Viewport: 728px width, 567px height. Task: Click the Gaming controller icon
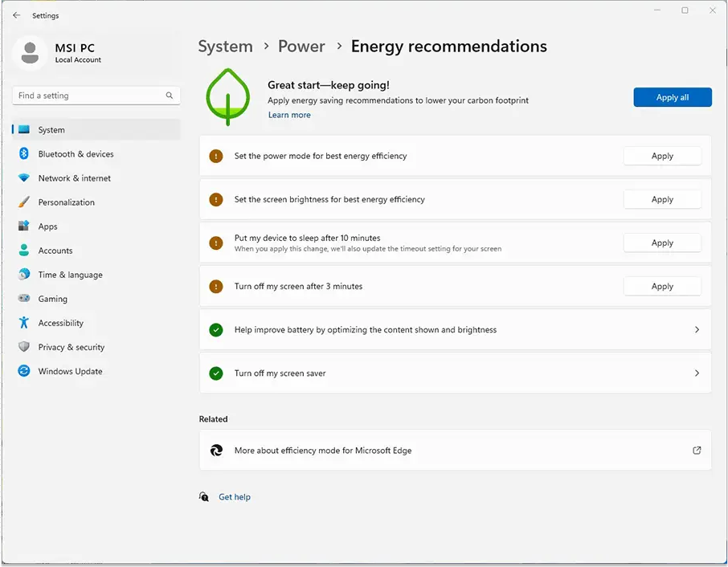pyautogui.click(x=24, y=298)
